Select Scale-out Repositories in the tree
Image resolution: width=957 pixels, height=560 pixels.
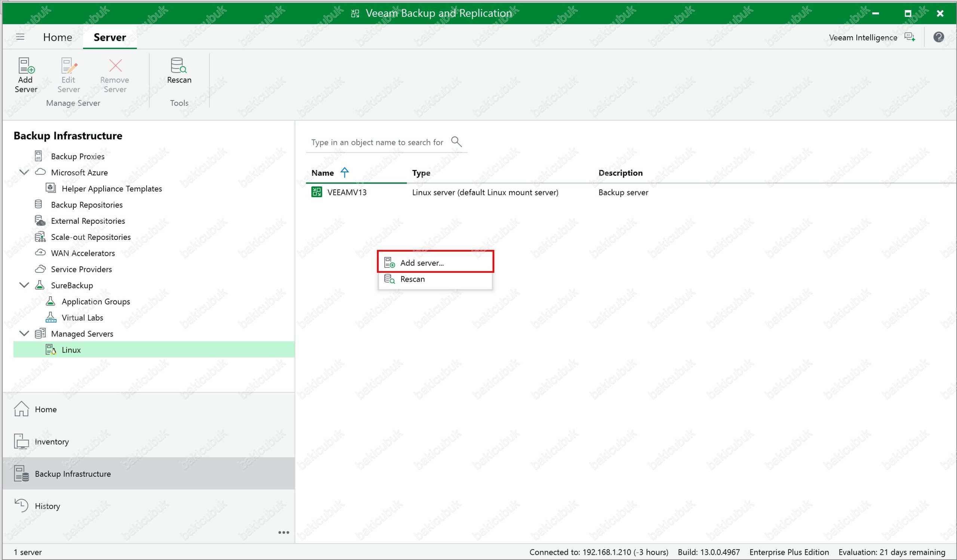[91, 237]
